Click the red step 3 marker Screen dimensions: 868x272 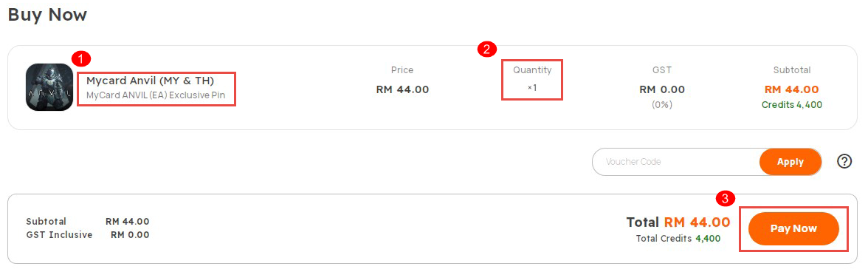(725, 197)
